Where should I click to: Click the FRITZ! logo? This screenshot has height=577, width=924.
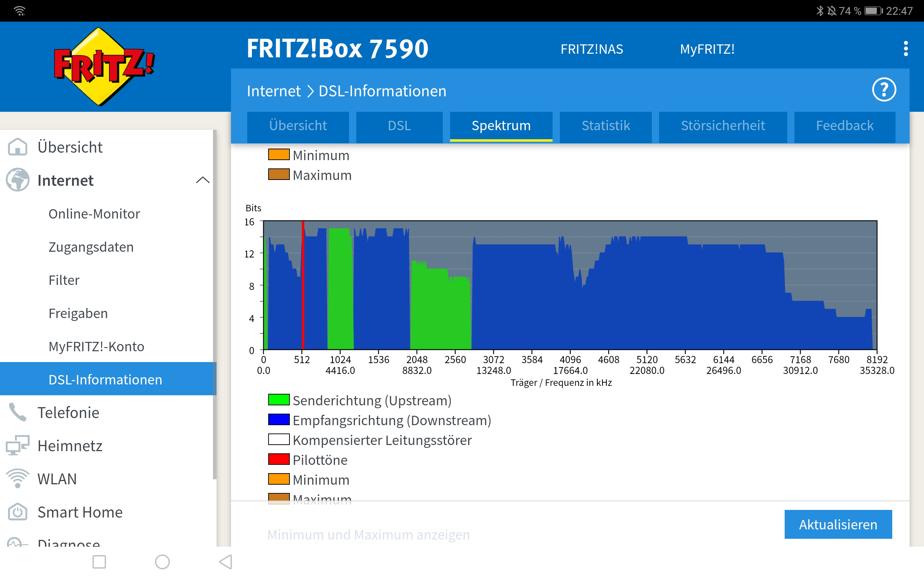(x=103, y=67)
